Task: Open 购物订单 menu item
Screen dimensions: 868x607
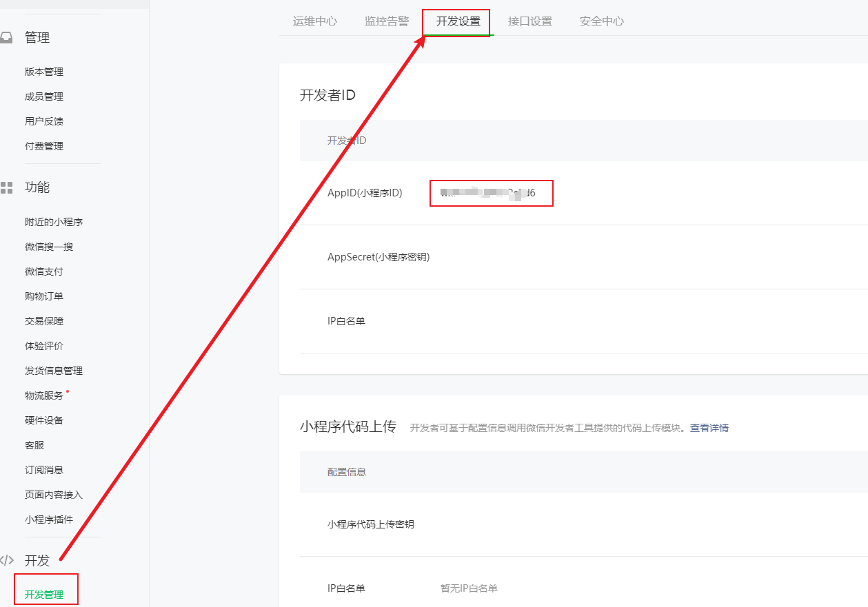Action: (x=44, y=296)
